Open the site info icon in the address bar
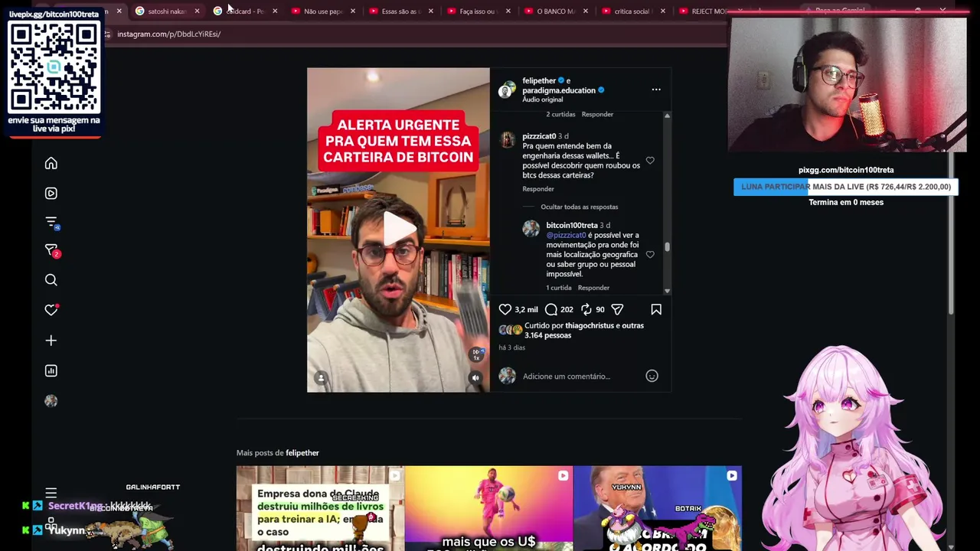The width and height of the screenshot is (980, 551). (x=107, y=34)
